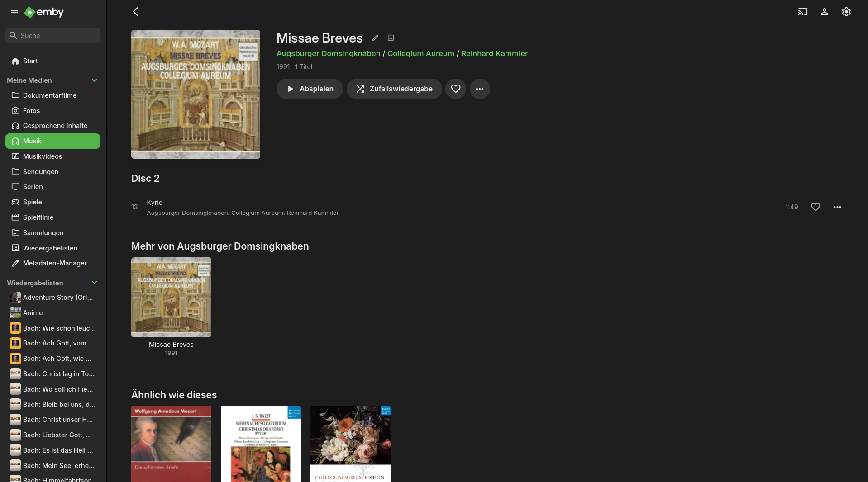868x482 pixels.
Task: Open Fotos library
Action: point(52,111)
